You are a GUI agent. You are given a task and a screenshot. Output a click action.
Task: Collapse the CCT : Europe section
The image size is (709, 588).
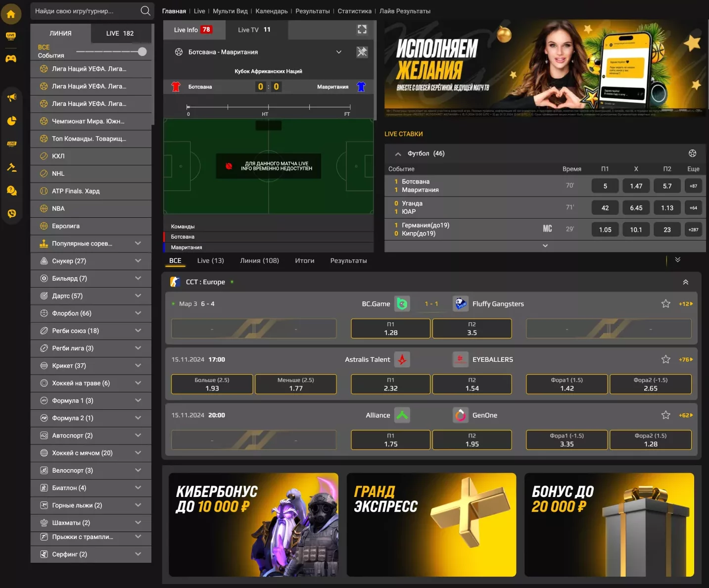pos(686,282)
